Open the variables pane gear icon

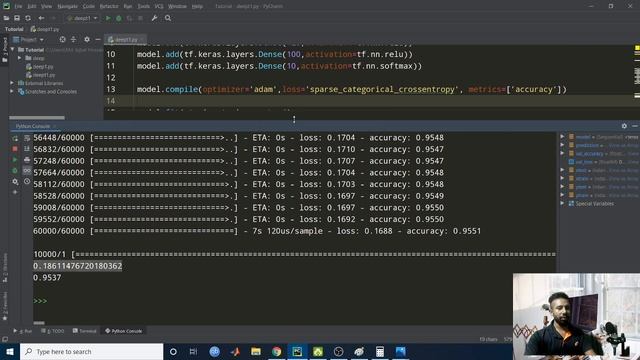pyautogui.click(x=624, y=126)
